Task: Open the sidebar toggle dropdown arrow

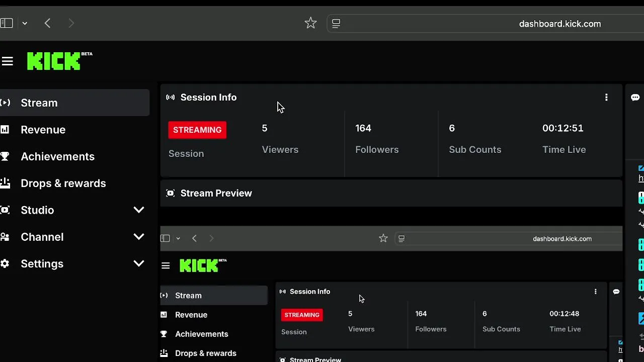Action: click(25, 23)
